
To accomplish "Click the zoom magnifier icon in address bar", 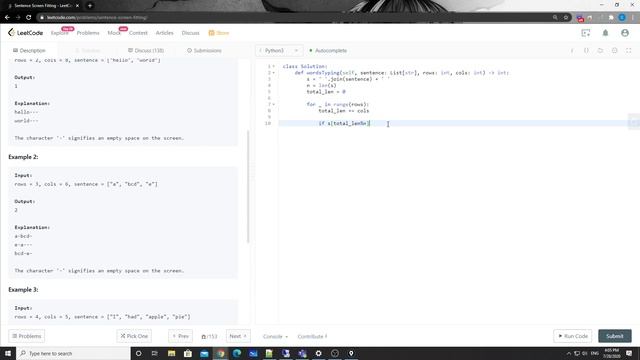I will pos(555,18).
